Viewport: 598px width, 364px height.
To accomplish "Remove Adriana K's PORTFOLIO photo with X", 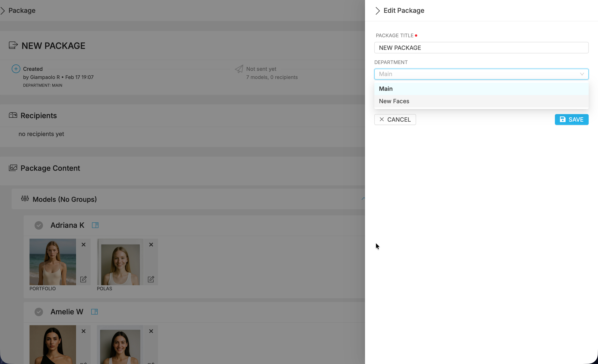I will click(83, 244).
